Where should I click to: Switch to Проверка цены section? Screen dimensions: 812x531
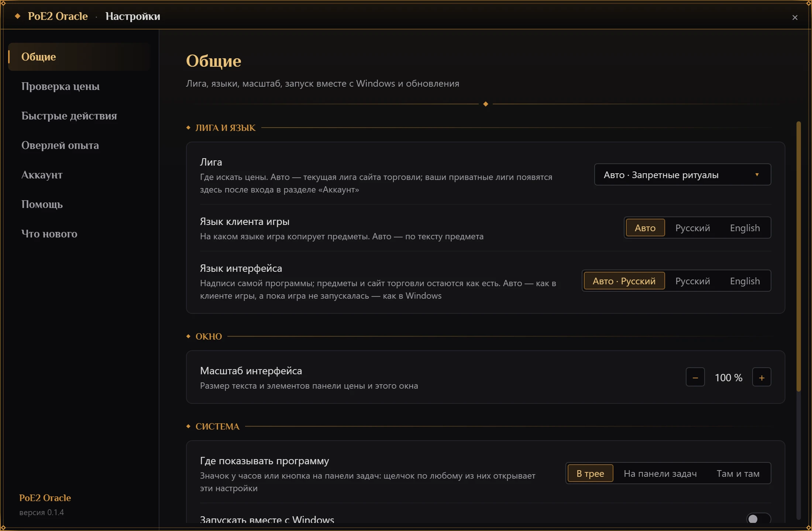click(x=79, y=86)
